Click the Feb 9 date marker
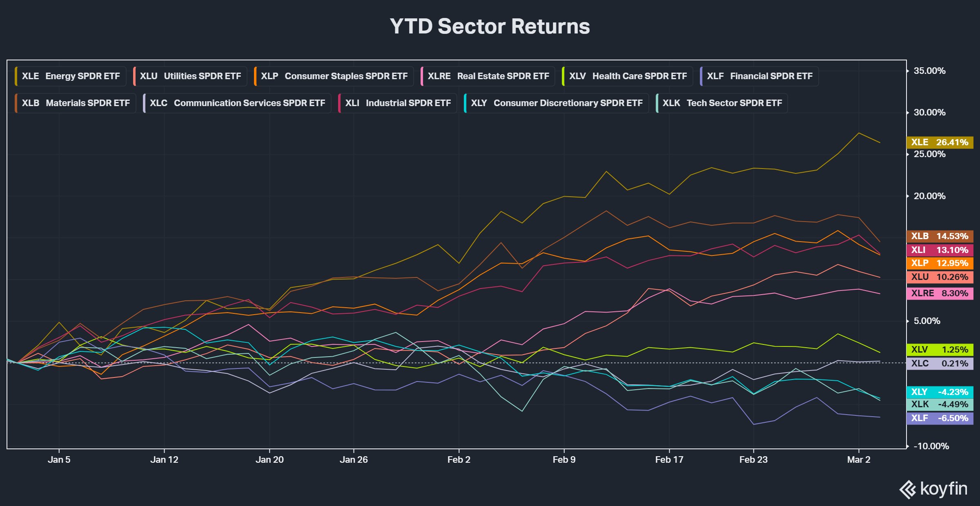980x506 pixels. [564, 460]
